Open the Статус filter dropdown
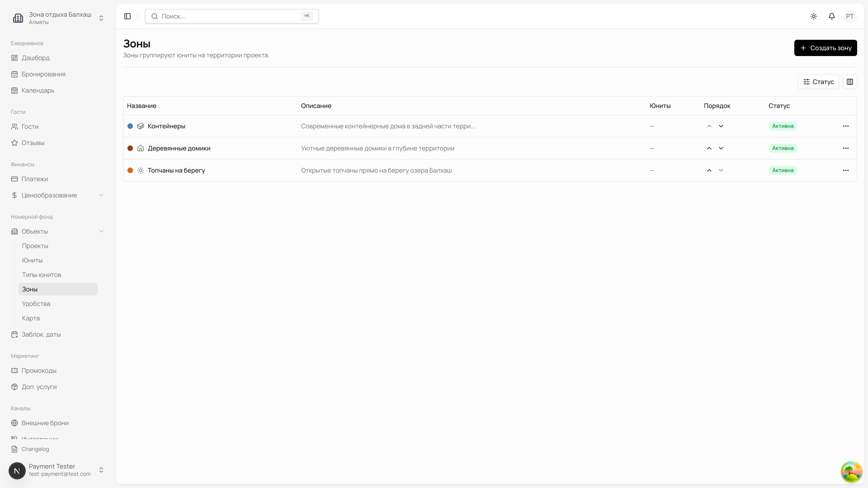Viewport: 868px width, 488px height. [818, 82]
